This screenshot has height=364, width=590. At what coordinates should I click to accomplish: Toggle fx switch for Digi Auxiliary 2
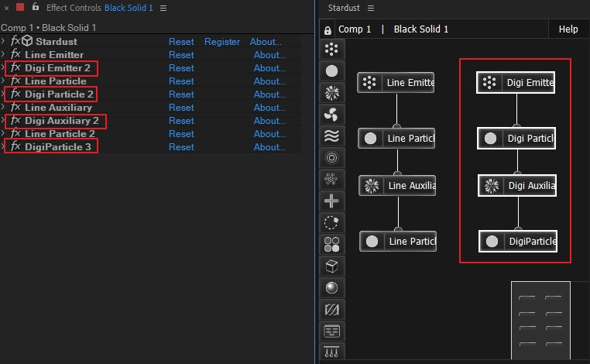pos(15,120)
